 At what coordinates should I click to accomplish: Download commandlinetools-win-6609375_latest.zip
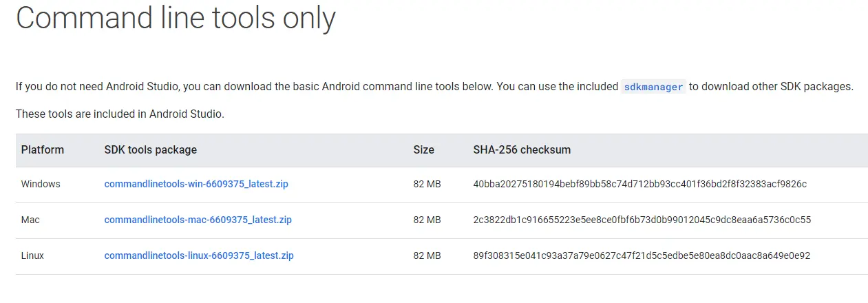196,184
